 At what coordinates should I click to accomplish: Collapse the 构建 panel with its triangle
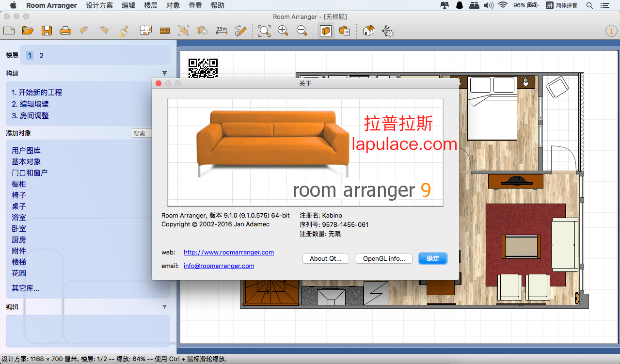(x=164, y=73)
